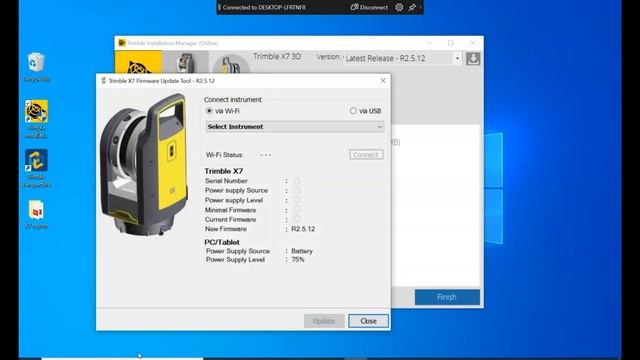Image resolution: width=640 pixels, height=360 pixels.
Task: Click the Firmware Update Tool title bar icon
Action: click(x=104, y=81)
